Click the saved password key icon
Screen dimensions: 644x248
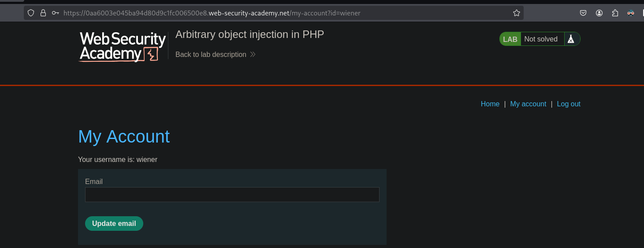pyautogui.click(x=56, y=13)
